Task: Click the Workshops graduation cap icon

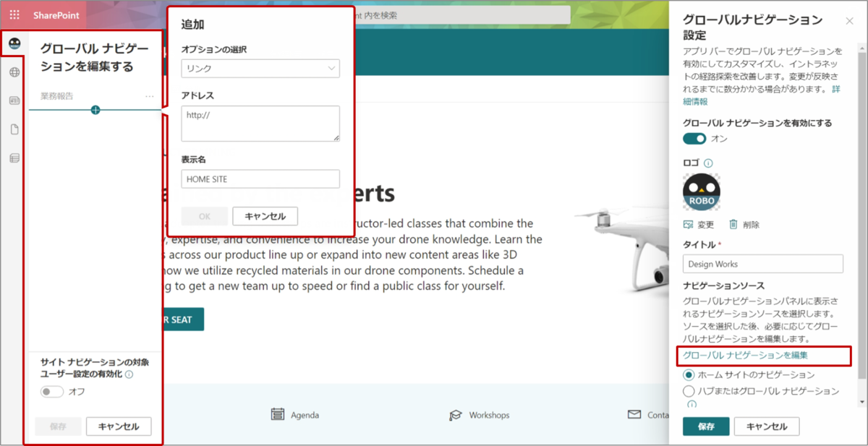Action: (x=455, y=415)
